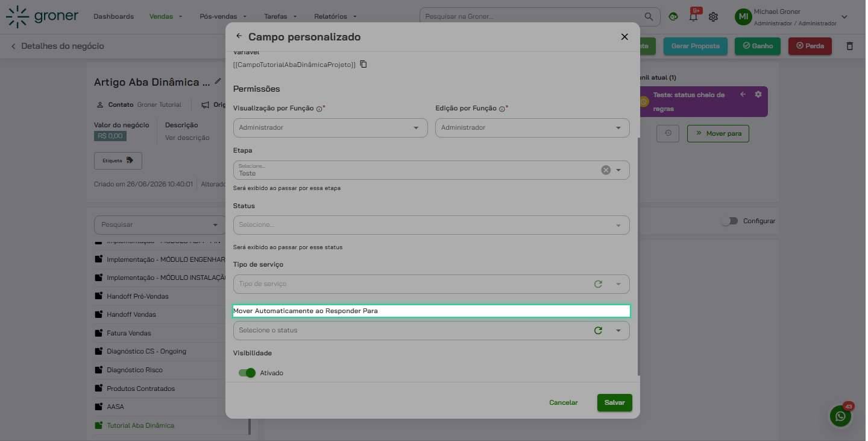This screenshot has height=441, width=868.
Task: Open the Visualização por Função dropdown
Action: point(330,127)
